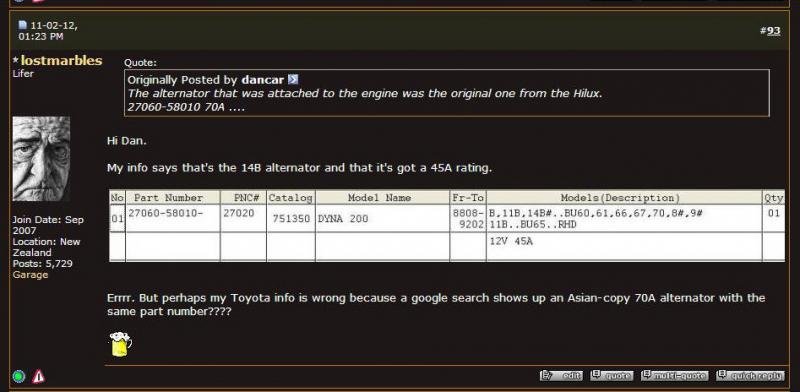The image size is (800, 392).
Task: Click the beer mug smiley
Action: tap(121, 344)
